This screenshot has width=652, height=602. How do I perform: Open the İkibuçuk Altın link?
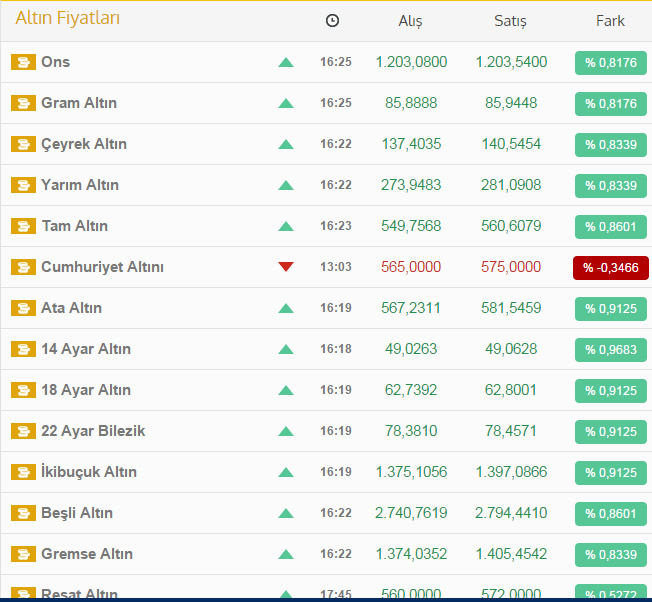(x=89, y=472)
